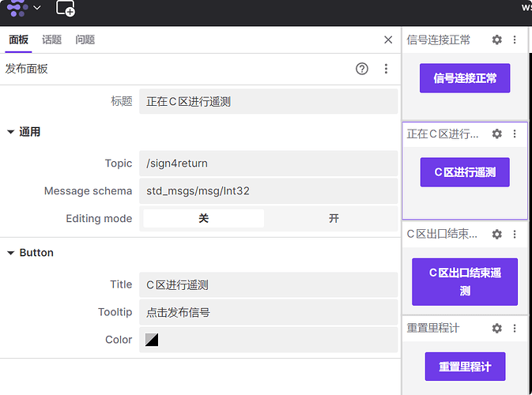Open settings gear of 信号连接正常 panel
Image resolution: width=532 pixels, height=395 pixels.
pos(496,39)
